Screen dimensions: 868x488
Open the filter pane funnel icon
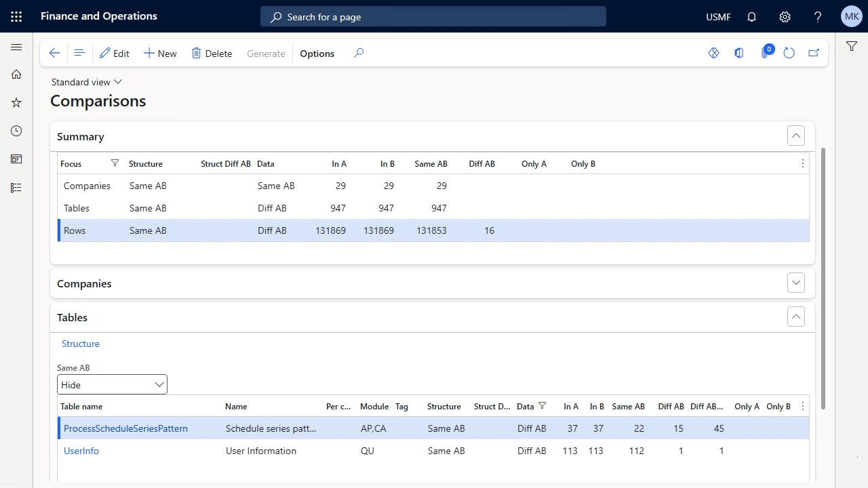[851, 46]
